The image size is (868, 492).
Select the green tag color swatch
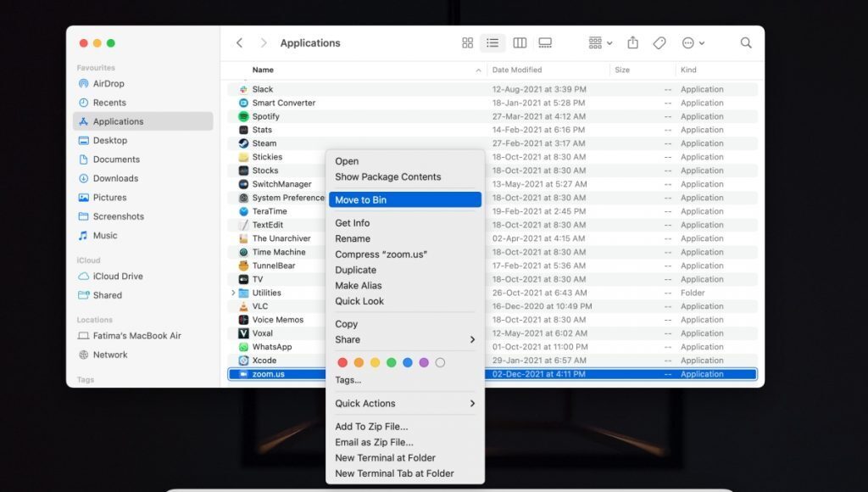[391, 361]
